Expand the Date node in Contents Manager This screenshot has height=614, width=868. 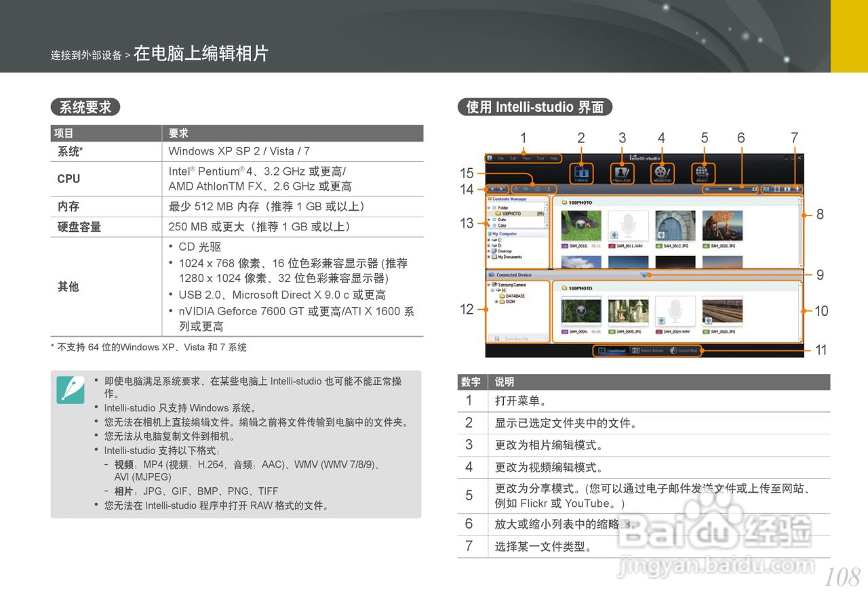pos(489,220)
